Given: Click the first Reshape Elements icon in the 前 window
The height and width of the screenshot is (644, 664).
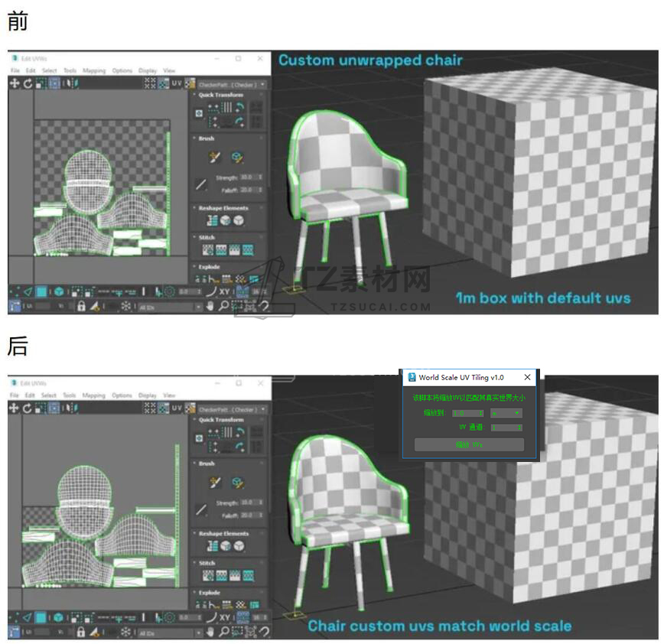Looking at the screenshot, I should point(212,220).
